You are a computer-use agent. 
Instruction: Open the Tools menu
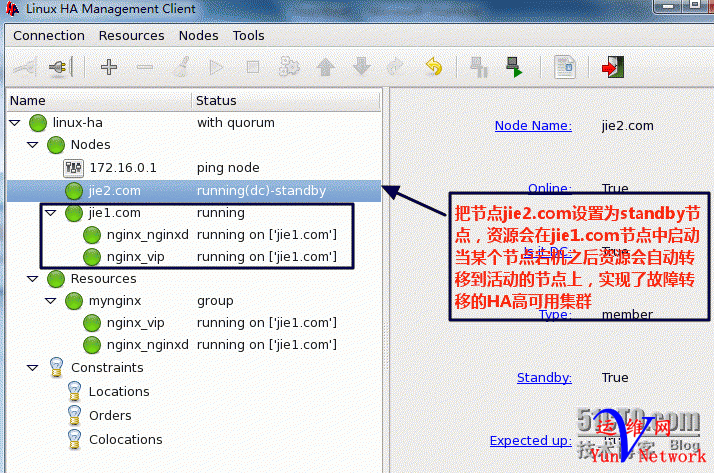point(249,36)
